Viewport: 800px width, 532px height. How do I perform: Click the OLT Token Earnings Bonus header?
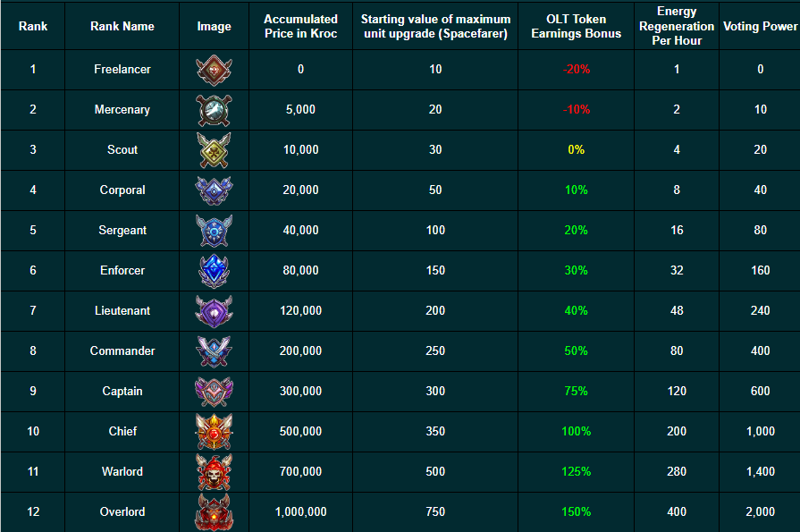coord(577,27)
